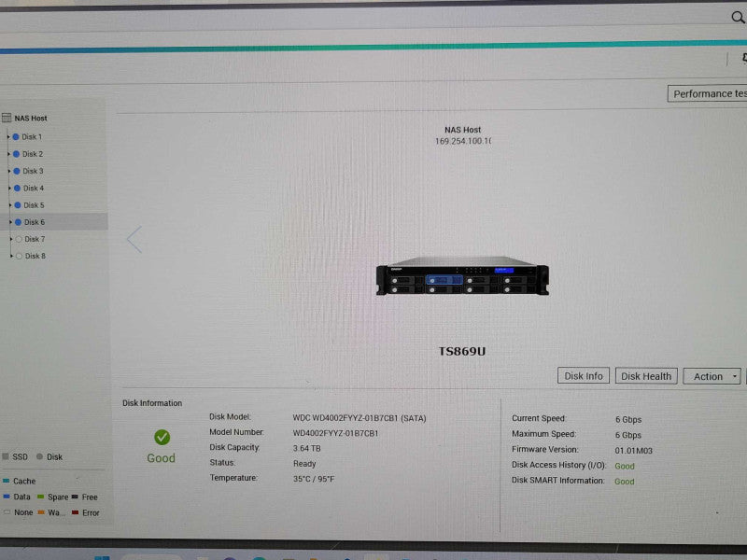Select Disk 5 in the tree
Image resolution: width=747 pixels, height=560 pixels.
(x=34, y=205)
